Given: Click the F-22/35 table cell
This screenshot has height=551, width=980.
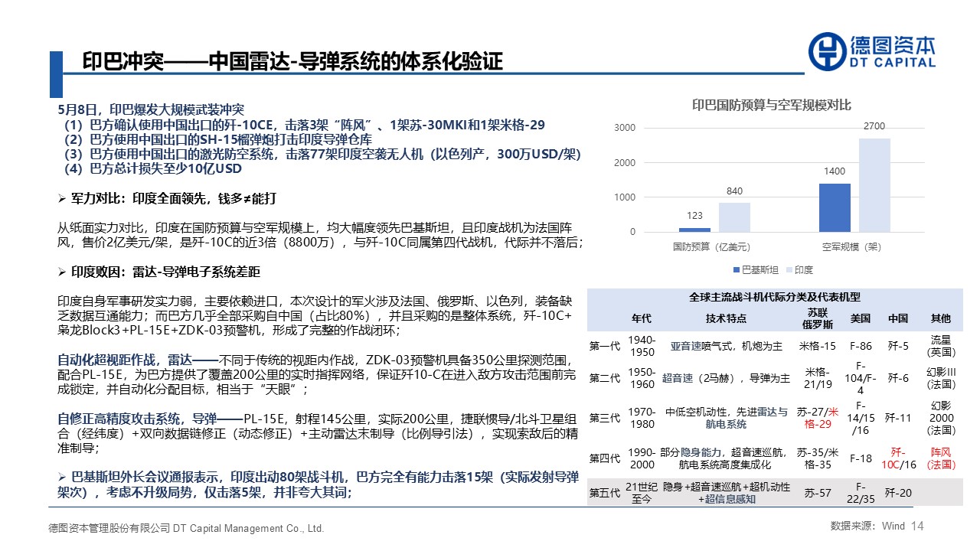Looking at the screenshot, I should tap(861, 493).
